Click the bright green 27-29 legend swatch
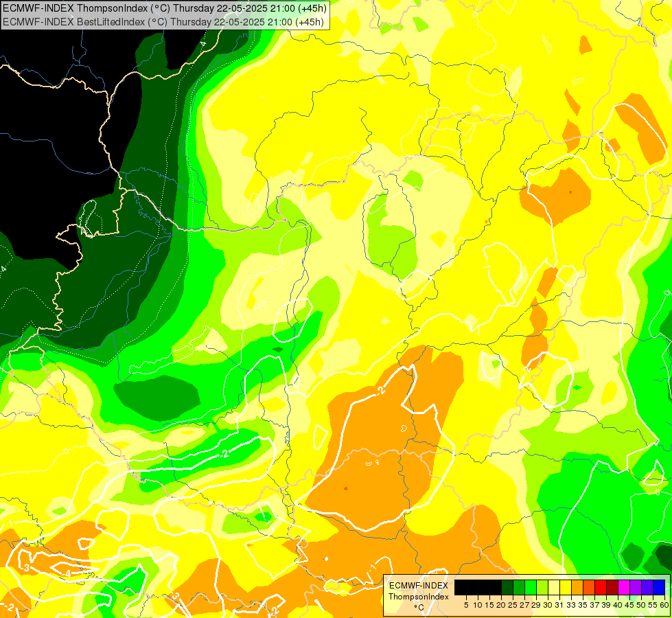The image size is (672, 618). [x=531, y=587]
